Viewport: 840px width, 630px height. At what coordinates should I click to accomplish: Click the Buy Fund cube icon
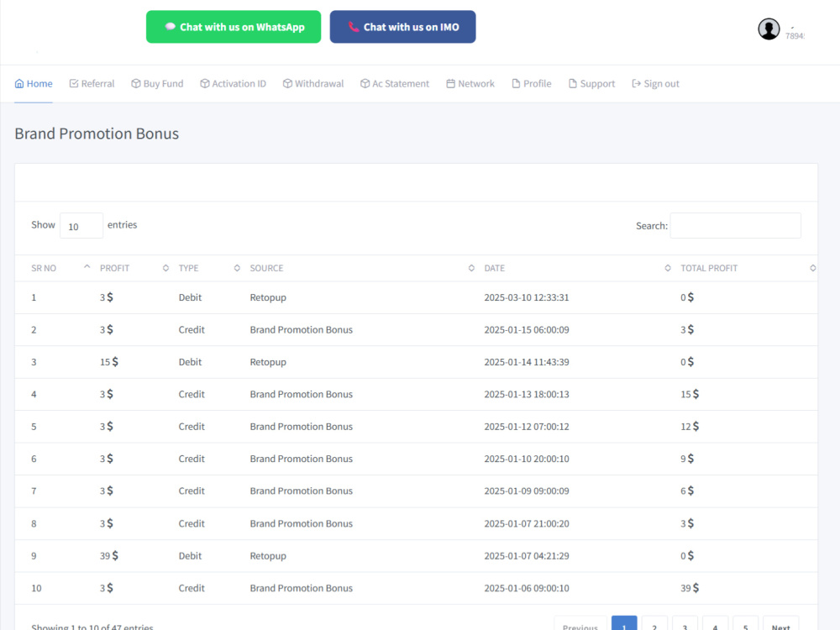pos(136,83)
